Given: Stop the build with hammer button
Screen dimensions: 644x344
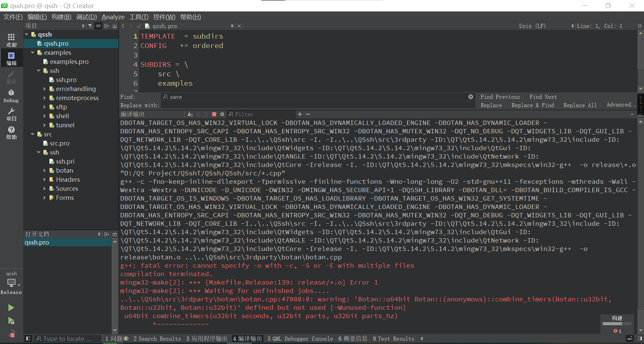Looking at the screenshot, I should [11, 334].
